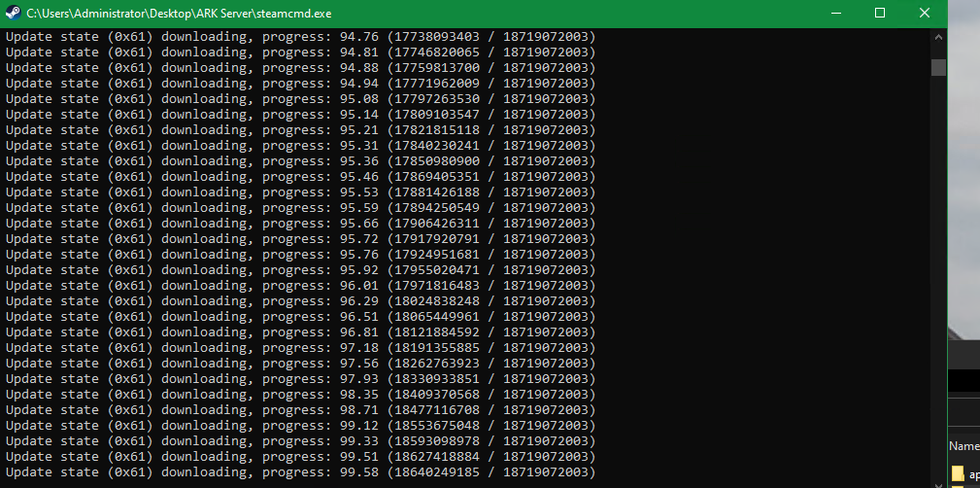Screen dimensions: 980x488
Task: Click the line showing progress 98.35
Action: click(299, 395)
